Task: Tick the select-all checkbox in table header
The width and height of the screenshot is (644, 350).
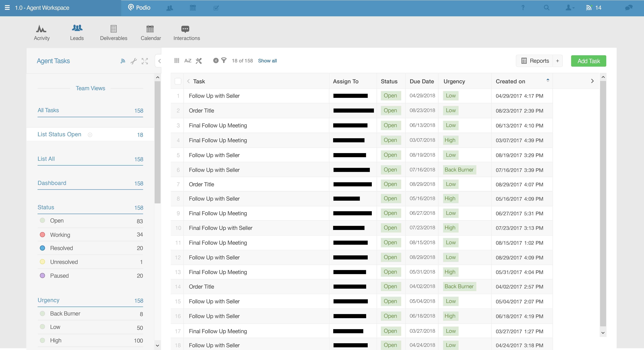Action: (x=178, y=81)
